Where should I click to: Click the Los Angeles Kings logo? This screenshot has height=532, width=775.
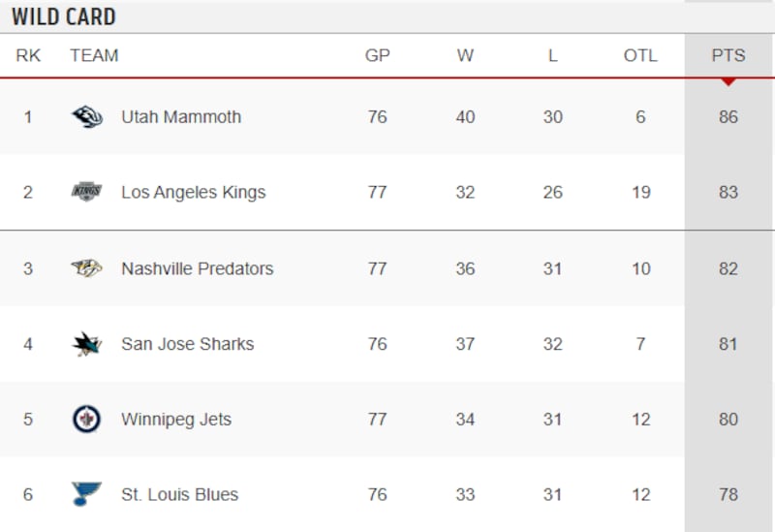[x=87, y=192]
